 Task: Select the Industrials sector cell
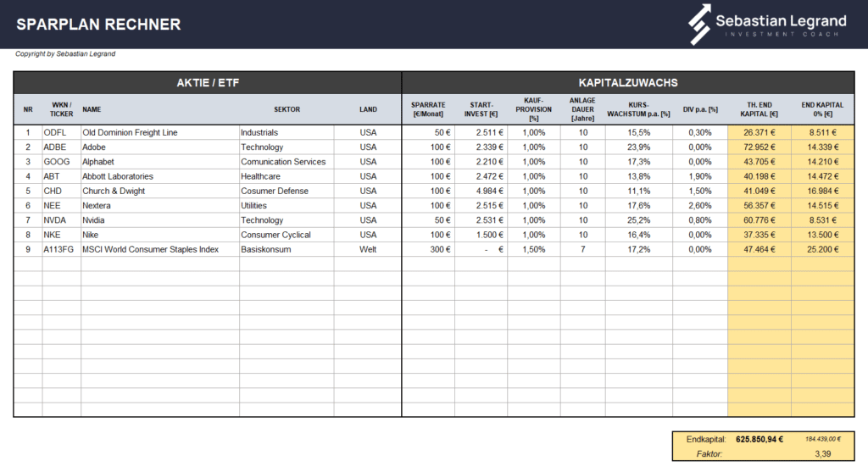[x=287, y=132]
